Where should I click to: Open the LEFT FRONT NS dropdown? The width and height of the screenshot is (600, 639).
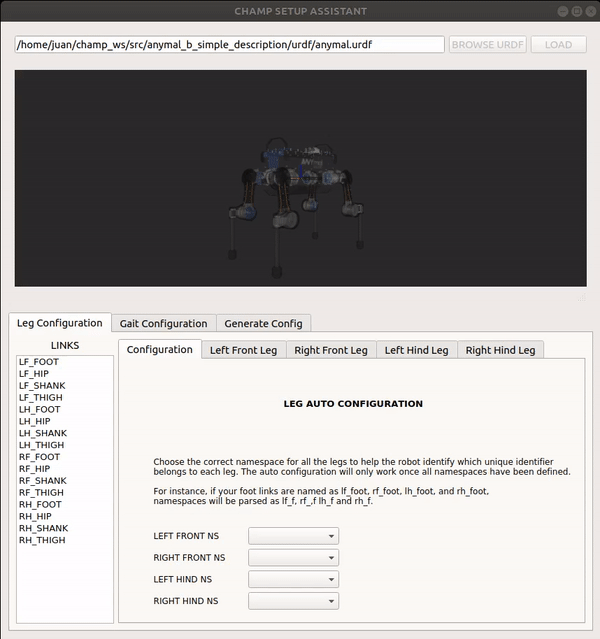tap(293, 536)
